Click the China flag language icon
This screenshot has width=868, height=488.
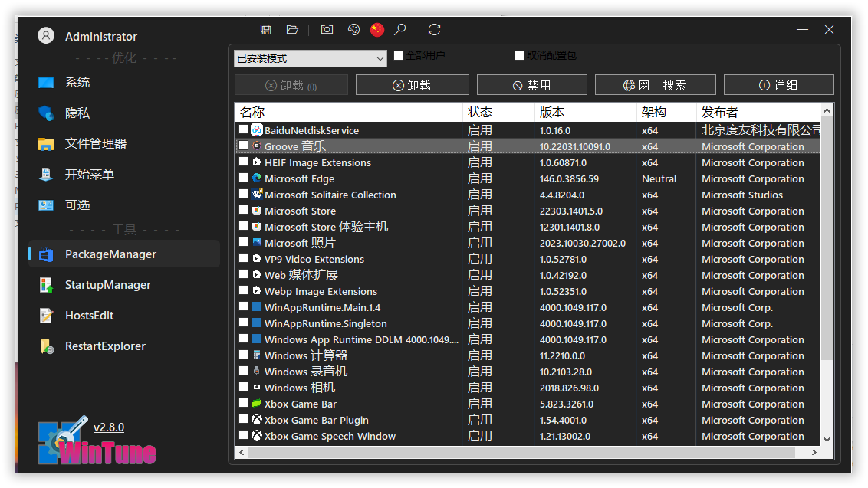tap(376, 30)
